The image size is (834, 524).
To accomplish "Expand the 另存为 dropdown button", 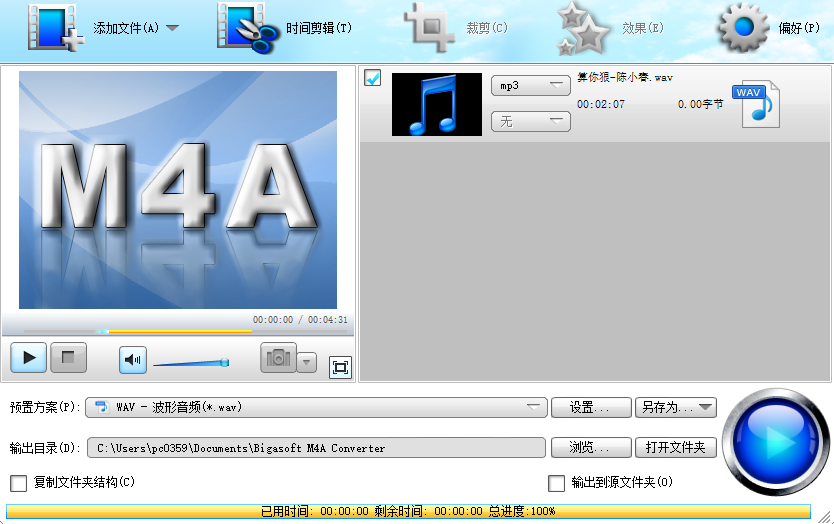I will tap(676, 407).
